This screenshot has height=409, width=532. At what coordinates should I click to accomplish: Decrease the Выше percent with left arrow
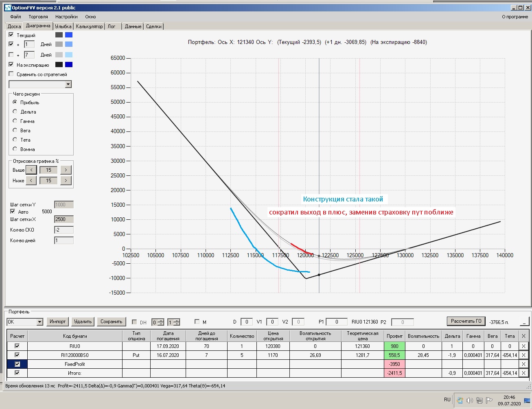point(31,170)
